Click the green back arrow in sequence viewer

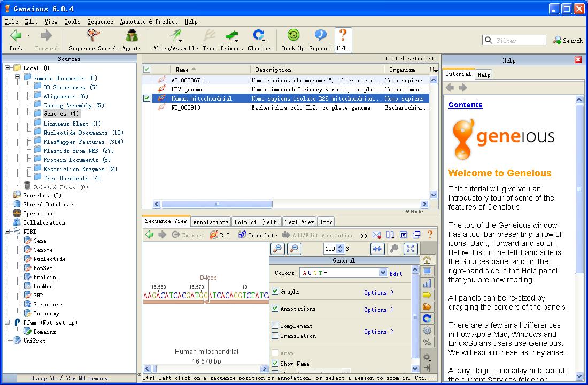[149, 235]
